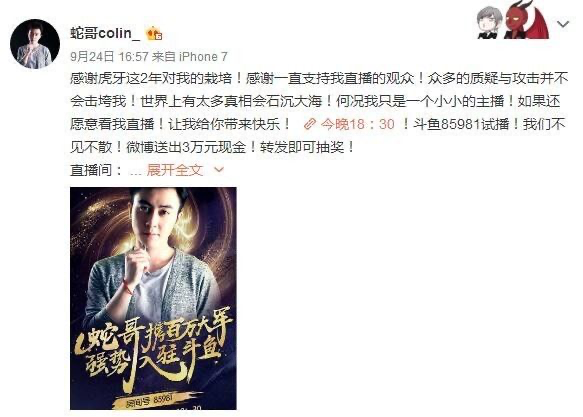Viewport: 583px width, 417px height.
Task: Click the chevron arrow after 展开全文
Action: click(219, 170)
